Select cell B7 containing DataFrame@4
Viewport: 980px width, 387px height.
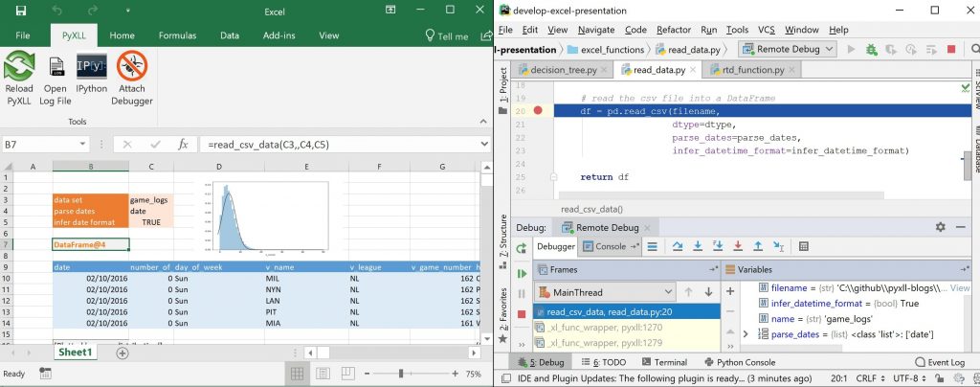(91, 244)
